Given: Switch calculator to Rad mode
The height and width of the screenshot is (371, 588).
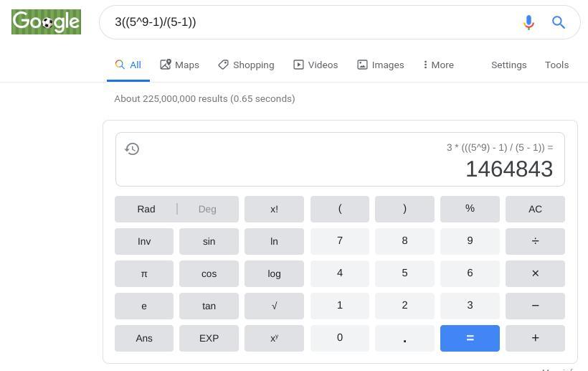Looking at the screenshot, I should [x=146, y=209].
